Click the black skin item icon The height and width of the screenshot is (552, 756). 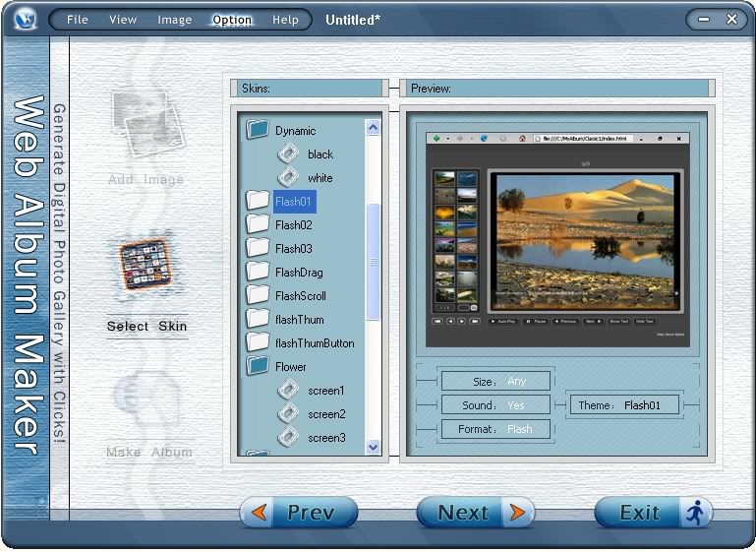click(288, 153)
